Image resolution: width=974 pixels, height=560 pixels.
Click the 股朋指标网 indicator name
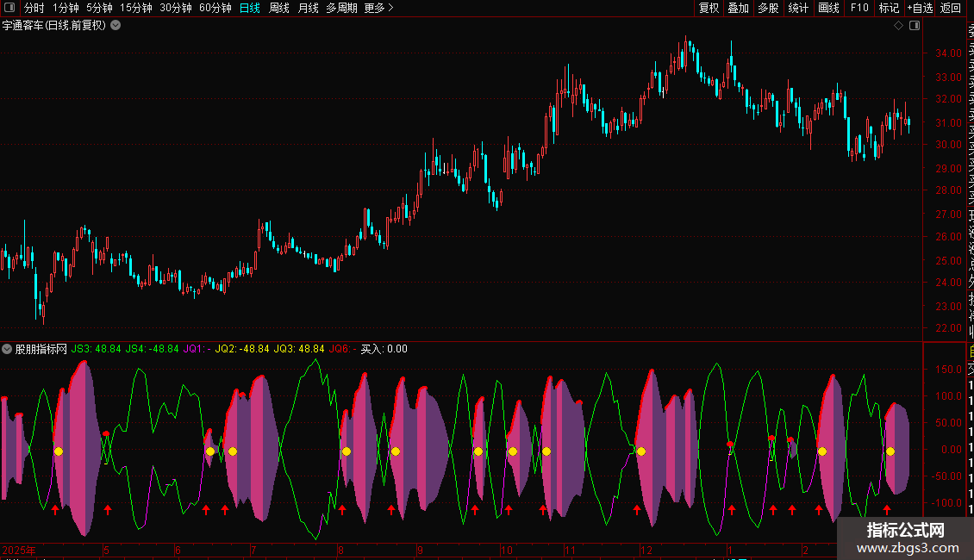[41, 349]
